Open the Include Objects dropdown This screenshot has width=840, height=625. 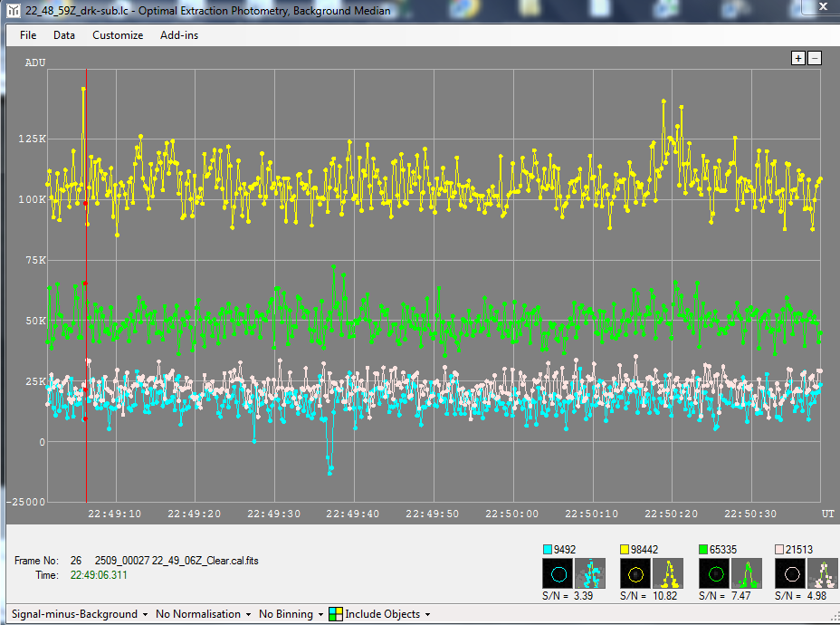pyautogui.click(x=380, y=614)
